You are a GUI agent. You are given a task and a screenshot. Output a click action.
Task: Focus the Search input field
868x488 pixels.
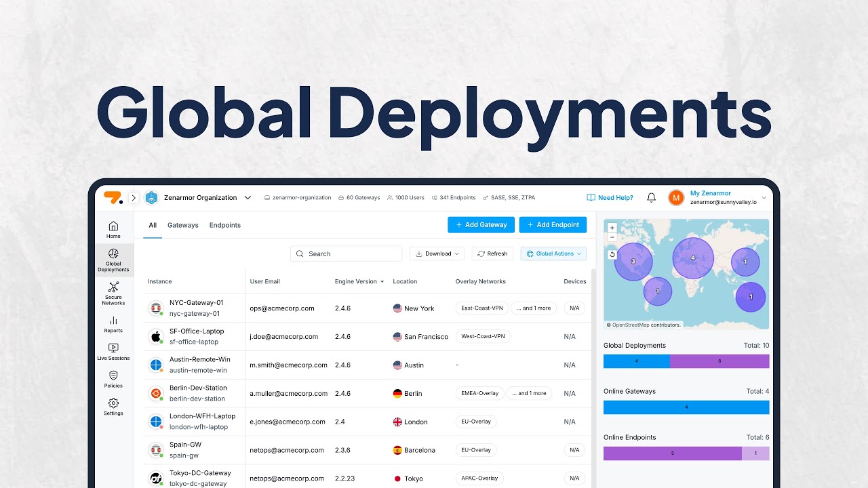[346, 253]
